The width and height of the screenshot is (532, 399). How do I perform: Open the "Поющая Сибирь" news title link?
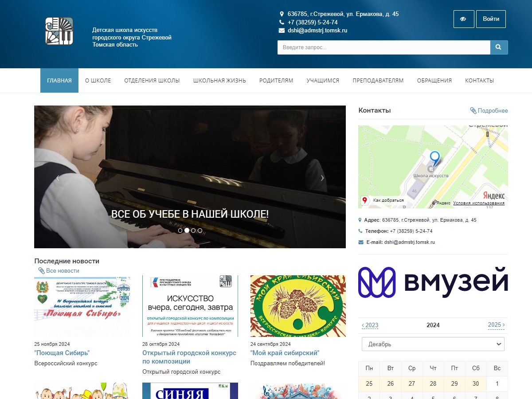[x=62, y=353]
